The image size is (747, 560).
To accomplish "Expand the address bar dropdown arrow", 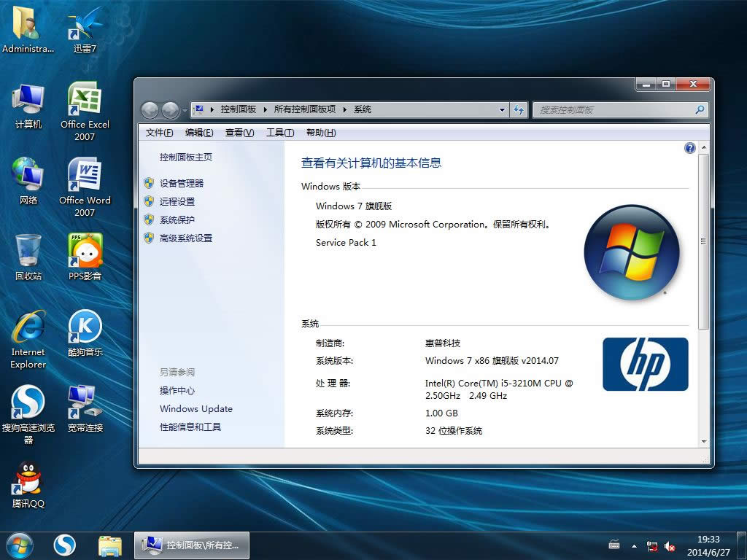I will click(x=502, y=109).
